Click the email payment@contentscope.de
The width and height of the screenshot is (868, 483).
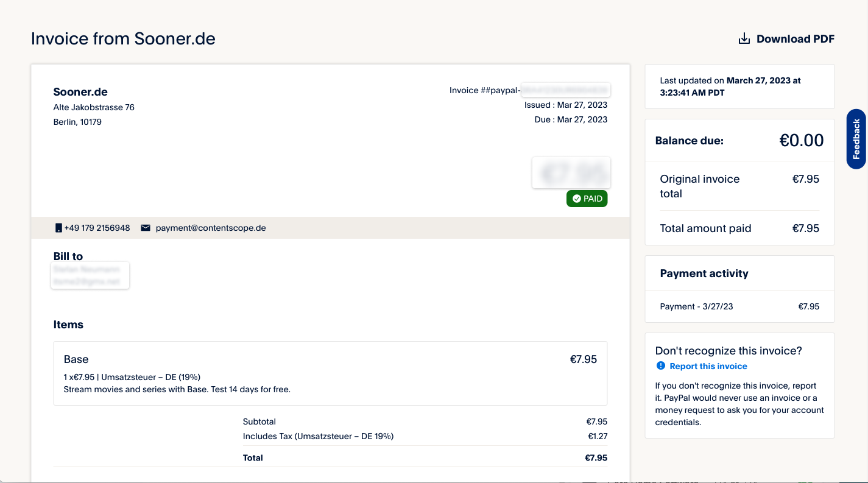coord(211,228)
